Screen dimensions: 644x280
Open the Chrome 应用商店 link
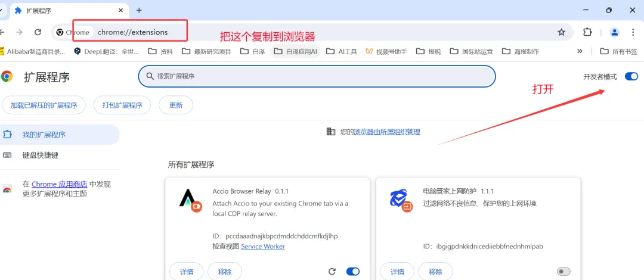click(60, 184)
